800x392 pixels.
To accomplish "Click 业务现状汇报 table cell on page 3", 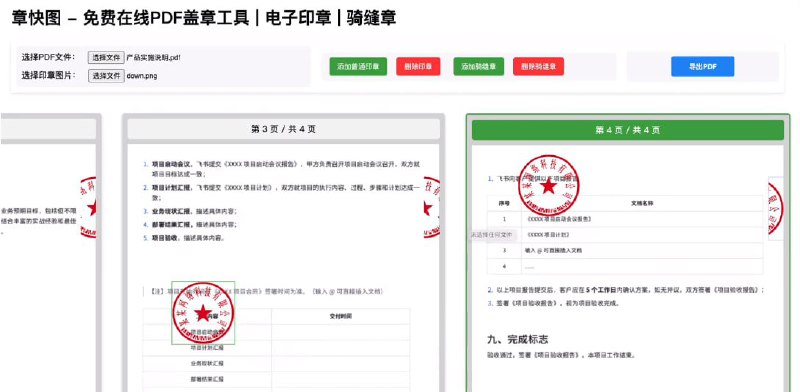I will click(x=207, y=363).
